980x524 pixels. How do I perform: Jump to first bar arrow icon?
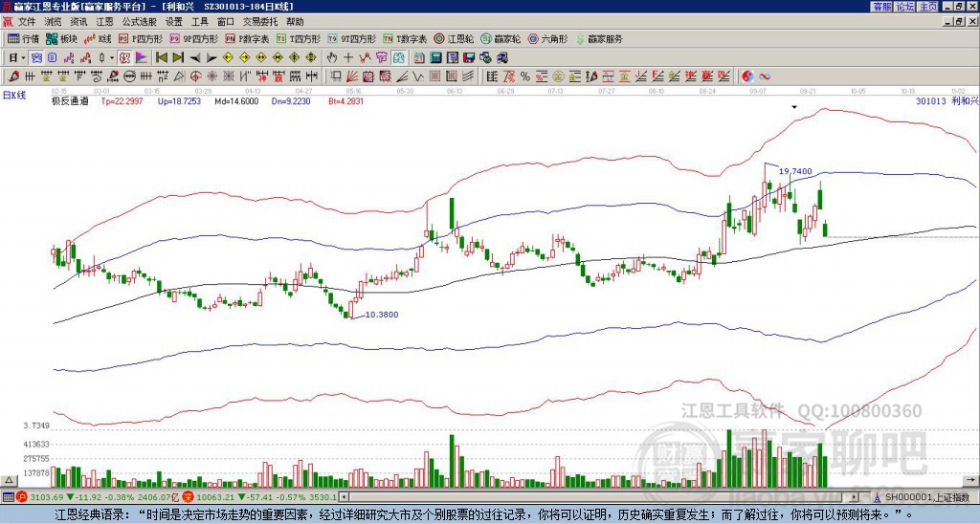pyautogui.click(x=161, y=58)
